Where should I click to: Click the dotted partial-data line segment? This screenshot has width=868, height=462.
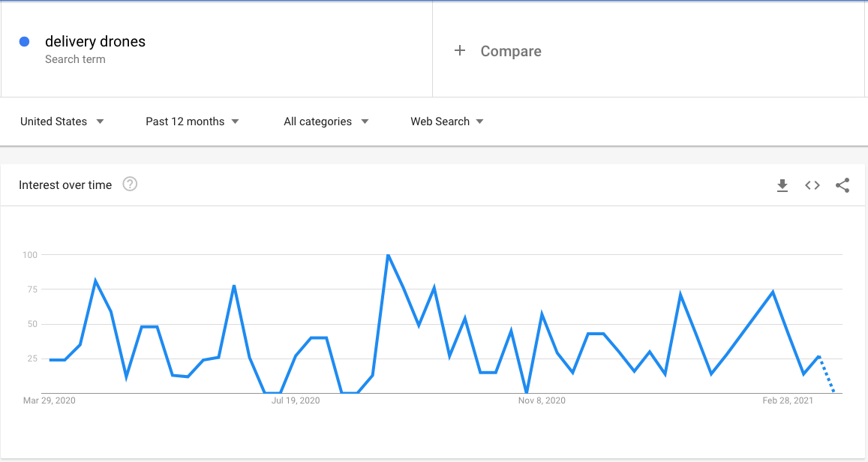827,374
